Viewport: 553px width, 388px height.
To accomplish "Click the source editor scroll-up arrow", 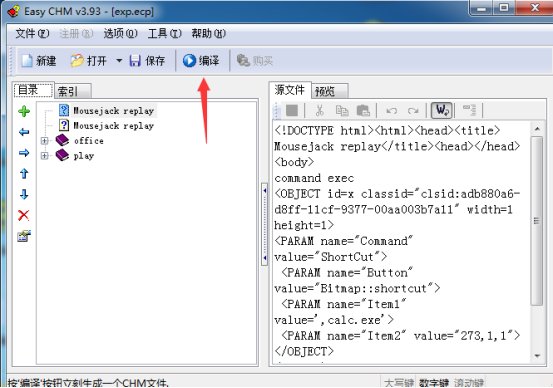I will 537,129.
